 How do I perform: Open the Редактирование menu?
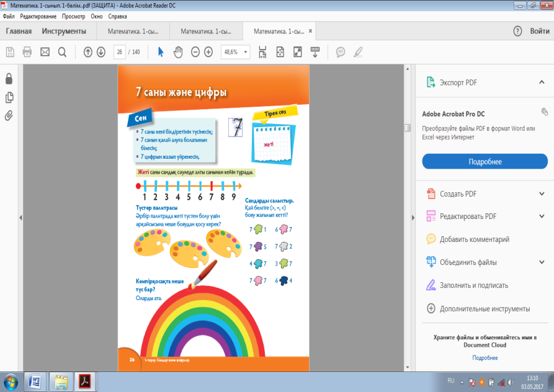point(38,16)
